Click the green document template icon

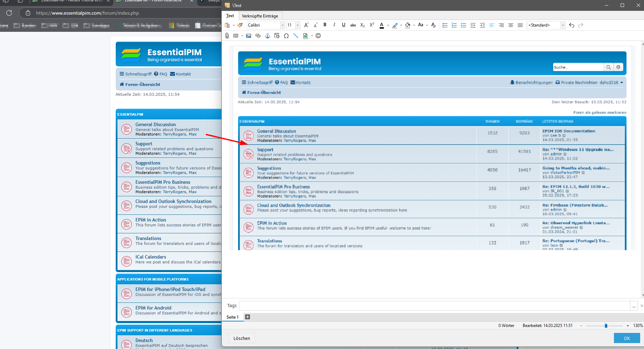click(305, 36)
